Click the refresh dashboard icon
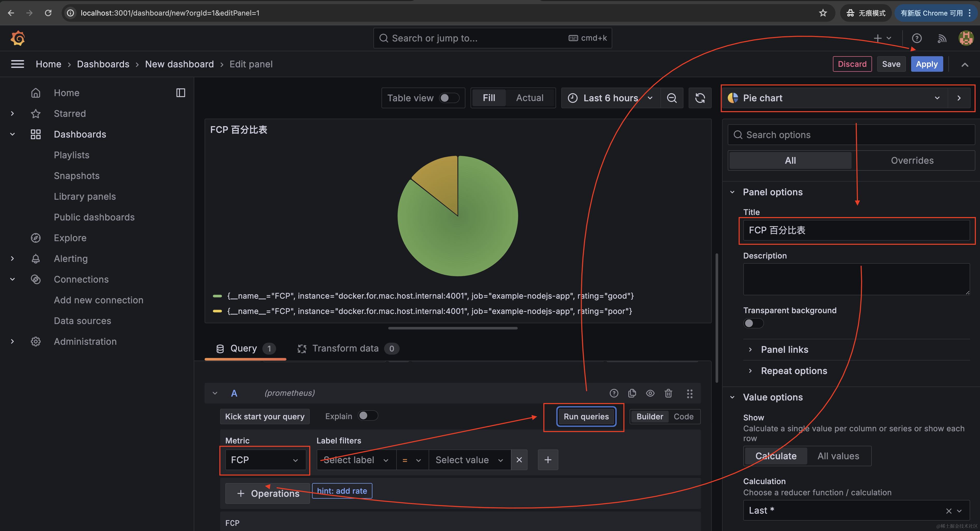Image resolution: width=980 pixels, height=531 pixels. click(x=700, y=98)
